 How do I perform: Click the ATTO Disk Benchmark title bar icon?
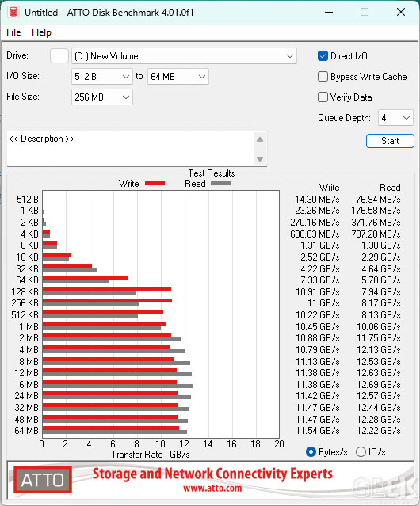pyautogui.click(x=13, y=12)
